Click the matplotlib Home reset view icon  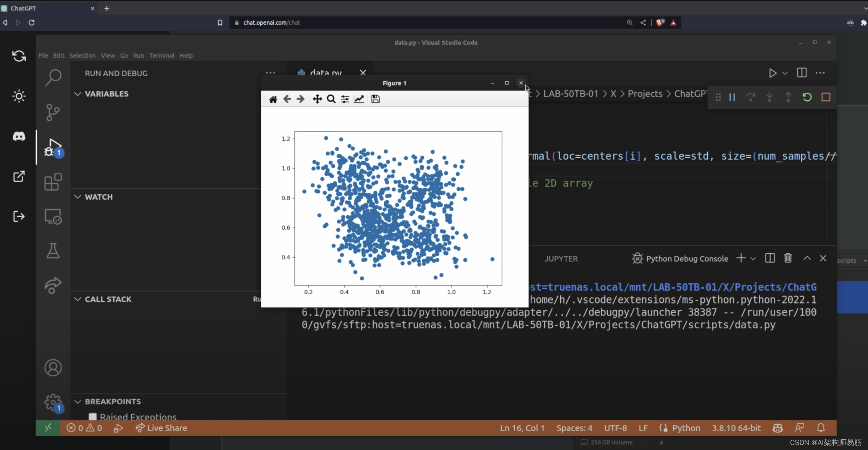pos(273,99)
